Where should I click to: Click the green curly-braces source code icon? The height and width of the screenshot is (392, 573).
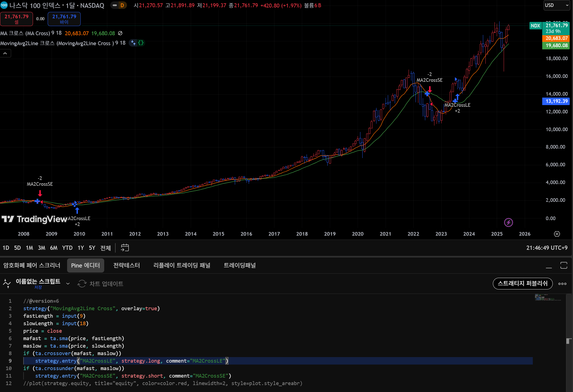tap(141, 43)
